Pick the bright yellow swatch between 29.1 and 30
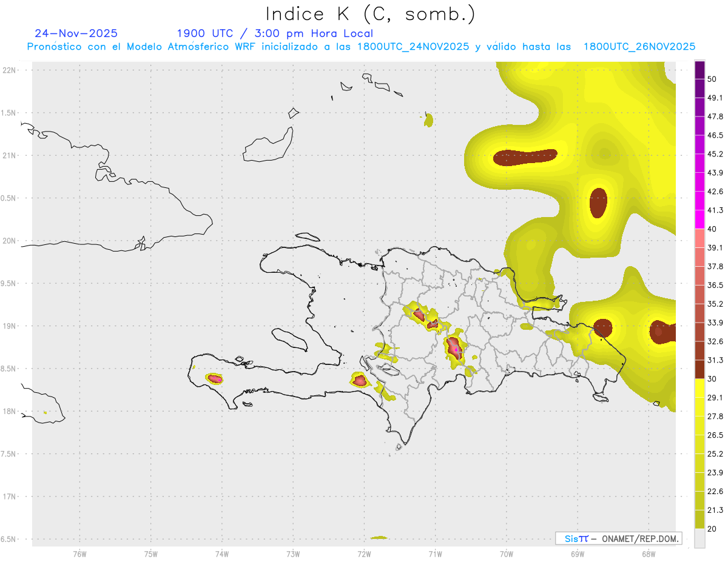728x562 pixels. point(699,389)
